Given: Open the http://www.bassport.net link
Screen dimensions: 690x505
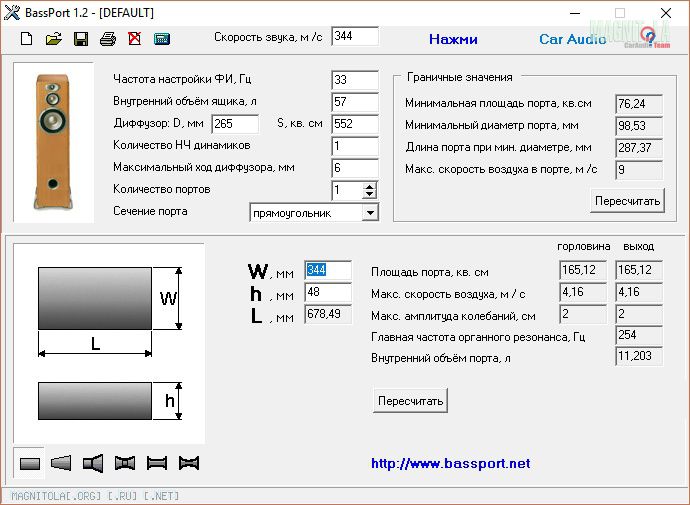Looking at the screenshot, I should click(451, 463).
